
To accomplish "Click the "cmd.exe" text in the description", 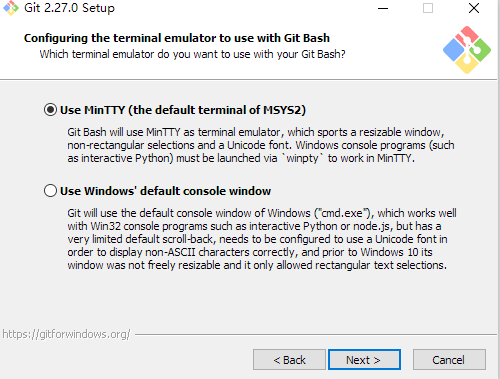I will 342,213.
